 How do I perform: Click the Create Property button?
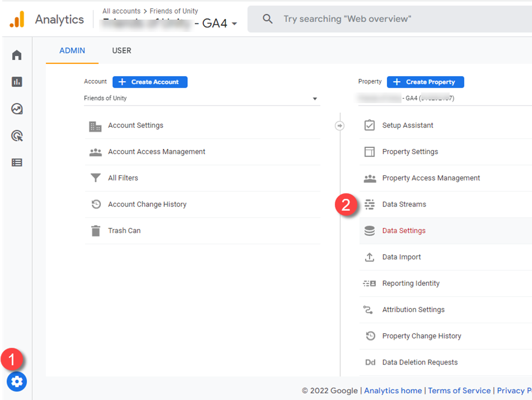coord(426,82)
